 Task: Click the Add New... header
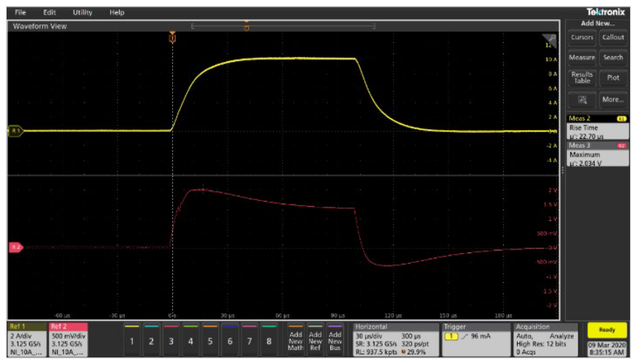tap(598, 23)
